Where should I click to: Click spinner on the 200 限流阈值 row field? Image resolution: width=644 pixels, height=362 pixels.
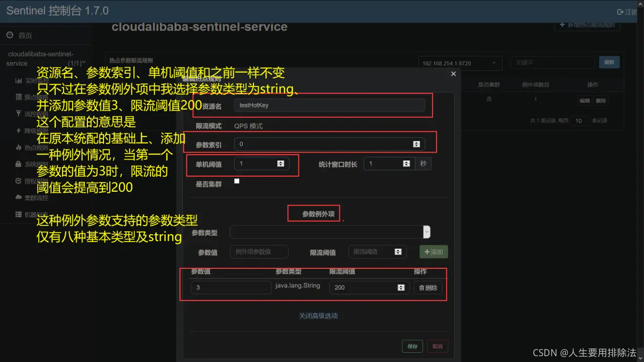tap(401, 287)
